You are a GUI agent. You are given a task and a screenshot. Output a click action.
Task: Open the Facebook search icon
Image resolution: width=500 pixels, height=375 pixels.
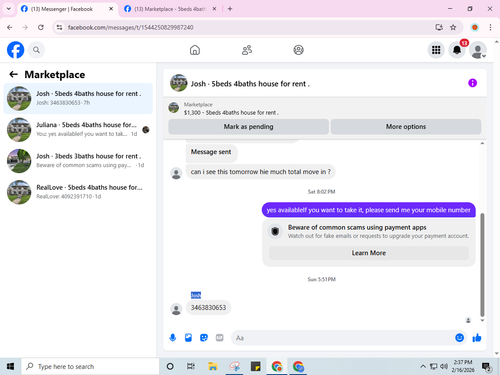(x=36, y=50)
